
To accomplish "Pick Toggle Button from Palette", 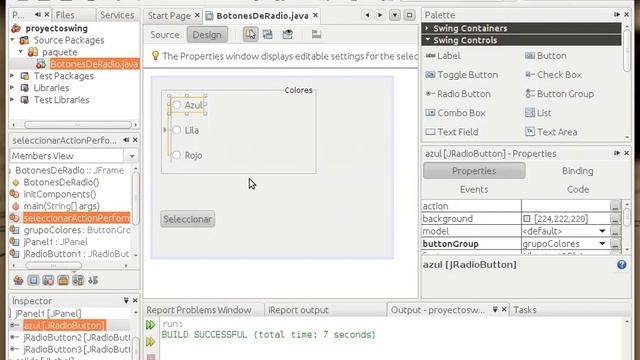I will (462, 75).
